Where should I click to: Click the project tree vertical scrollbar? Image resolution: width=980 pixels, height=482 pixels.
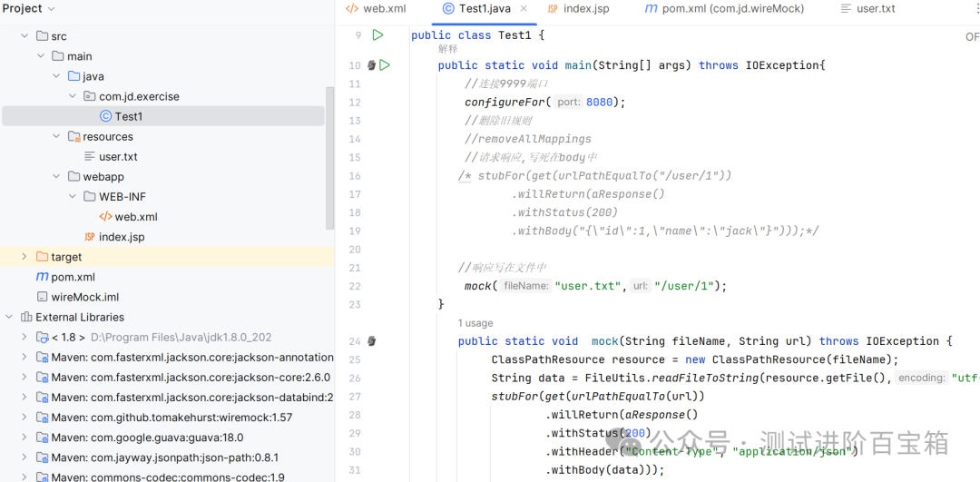coord(330,158)
